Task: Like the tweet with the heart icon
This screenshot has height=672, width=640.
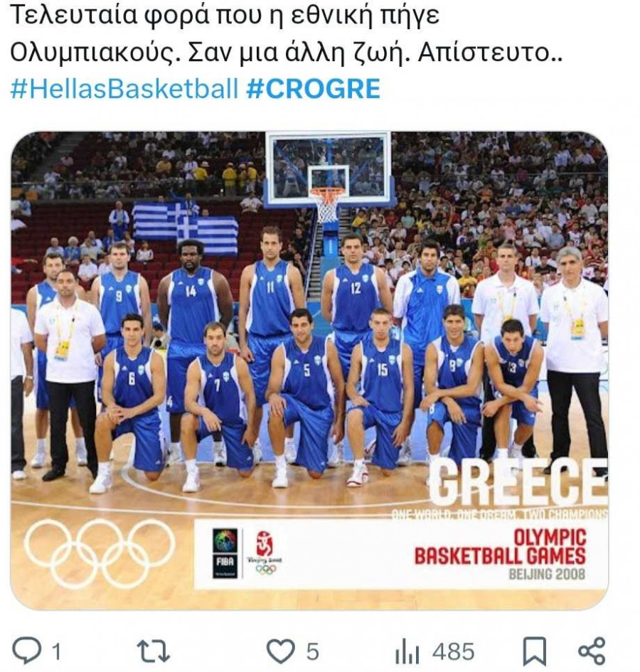Action: 281,651
